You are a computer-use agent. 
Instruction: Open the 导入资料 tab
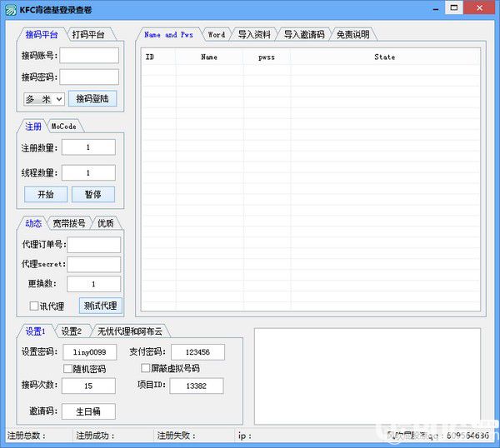pyautogui.click(x=254, y=34)
